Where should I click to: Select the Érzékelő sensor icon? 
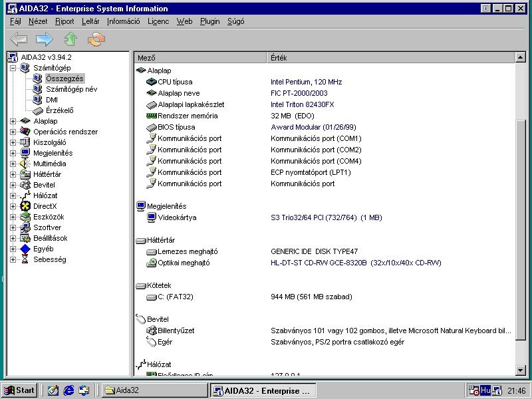(x=38, y=110)
